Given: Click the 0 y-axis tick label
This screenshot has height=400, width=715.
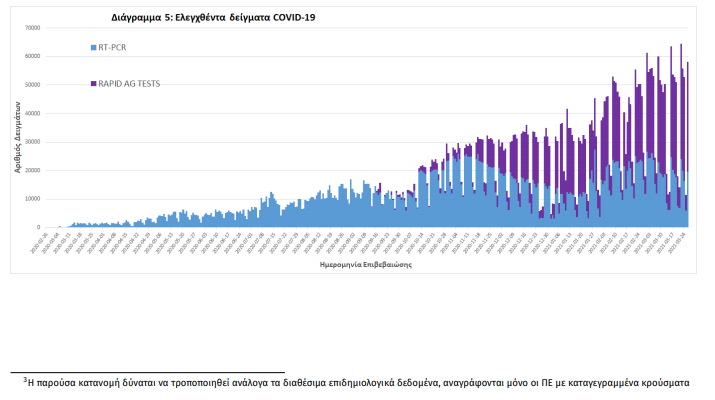Looking at the screenshot, I should pyautogui.click(x=36, y=227).
